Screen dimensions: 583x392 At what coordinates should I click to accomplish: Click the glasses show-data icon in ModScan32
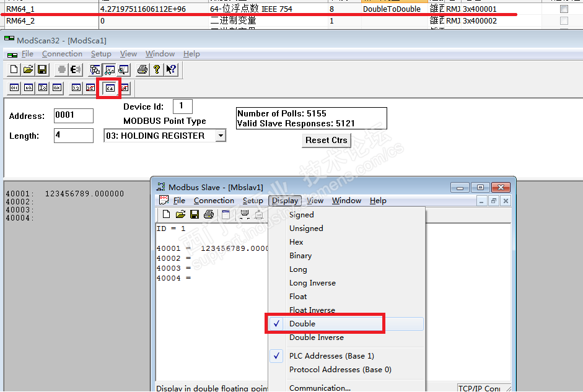[x=109, y=69]
